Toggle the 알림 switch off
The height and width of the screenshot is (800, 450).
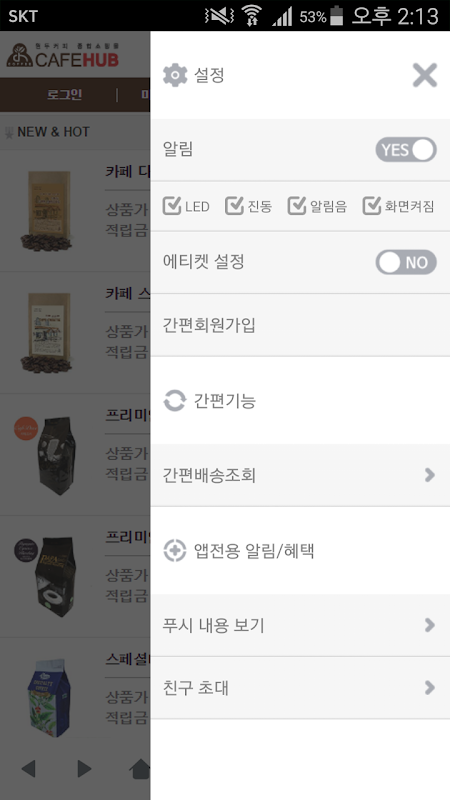(x=406, y=149)
